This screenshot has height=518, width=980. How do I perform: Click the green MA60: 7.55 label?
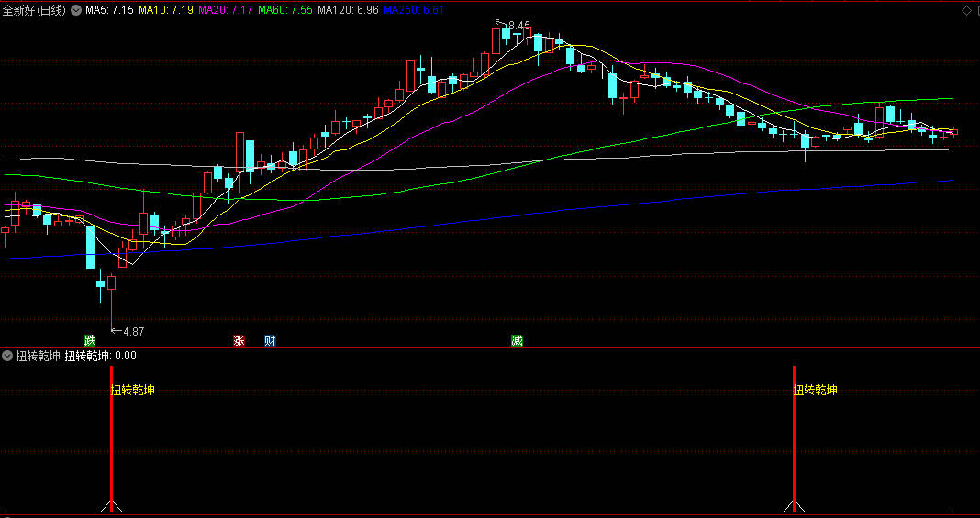click(285, 10)
